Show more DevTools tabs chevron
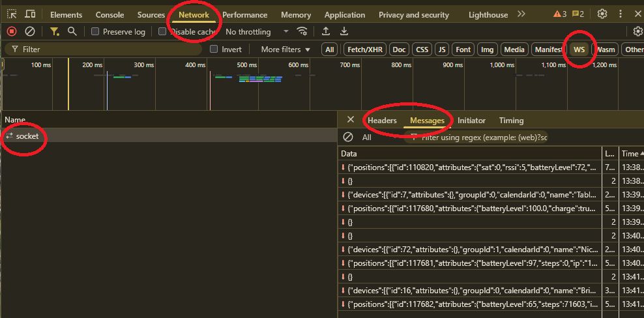Image resolution: width=644 pixels, height=318 pixels. [521, 14]
